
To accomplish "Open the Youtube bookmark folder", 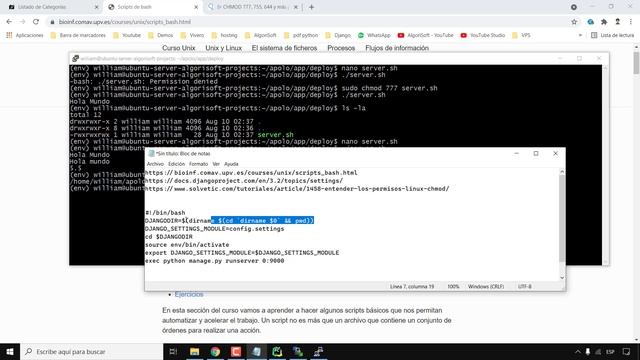I will 127,35.
